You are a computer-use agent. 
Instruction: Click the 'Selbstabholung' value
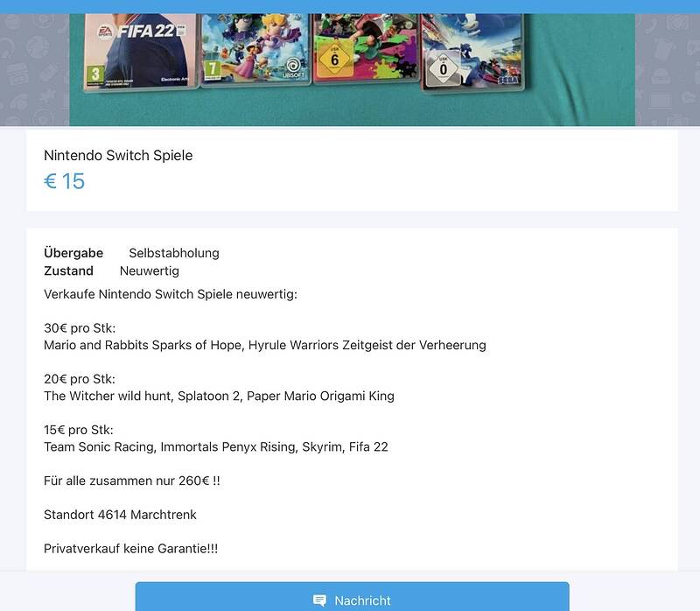point(174,253)
